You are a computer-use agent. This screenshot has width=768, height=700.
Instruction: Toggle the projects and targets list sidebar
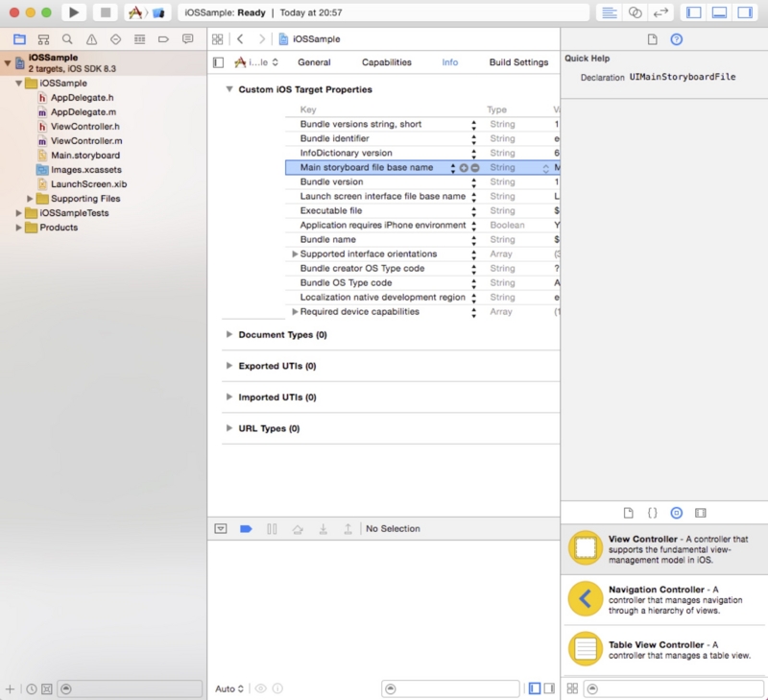pos(219,62)
